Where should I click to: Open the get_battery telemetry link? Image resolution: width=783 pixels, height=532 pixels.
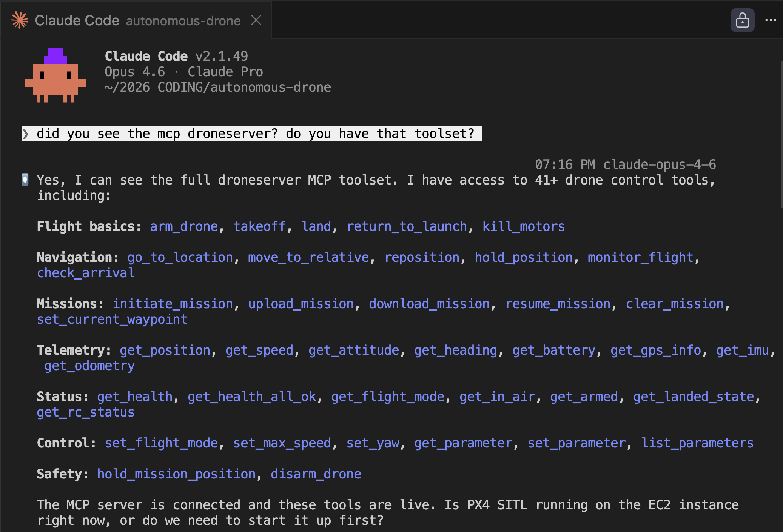(x=554, y=350)
